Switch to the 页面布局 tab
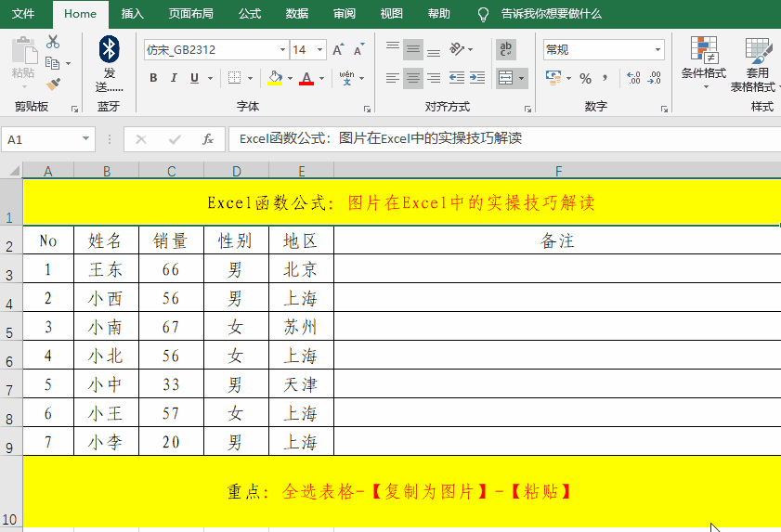 pyautogui.click(x=190, y=14)
